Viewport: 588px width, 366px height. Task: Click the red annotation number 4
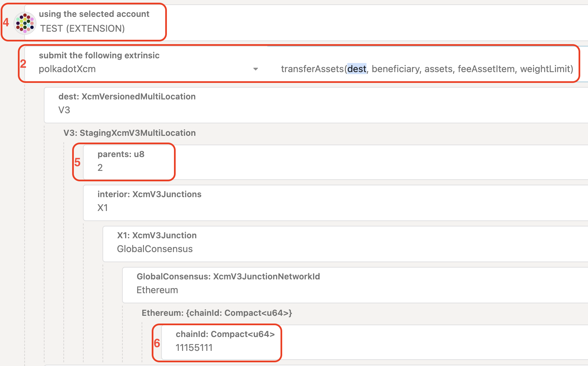pos(6,22)
